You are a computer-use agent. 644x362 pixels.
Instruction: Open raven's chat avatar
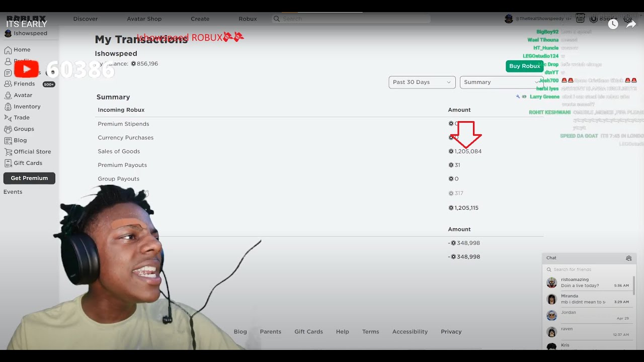click(x=552, y=332)
